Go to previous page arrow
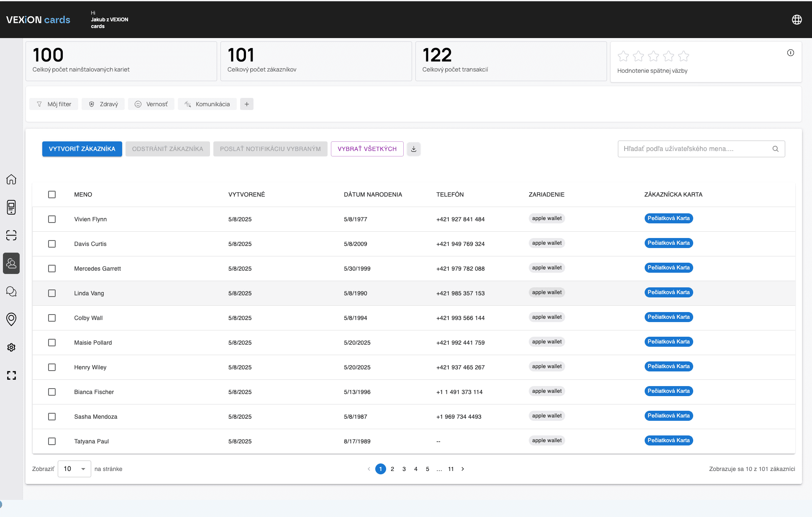 [x=369, y=469]
